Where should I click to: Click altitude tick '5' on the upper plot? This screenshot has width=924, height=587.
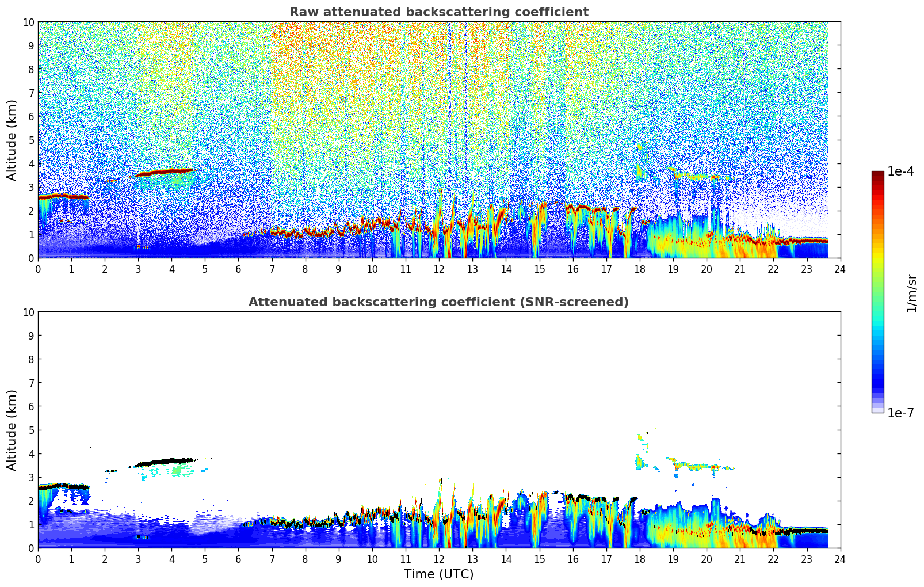(31, 140)
